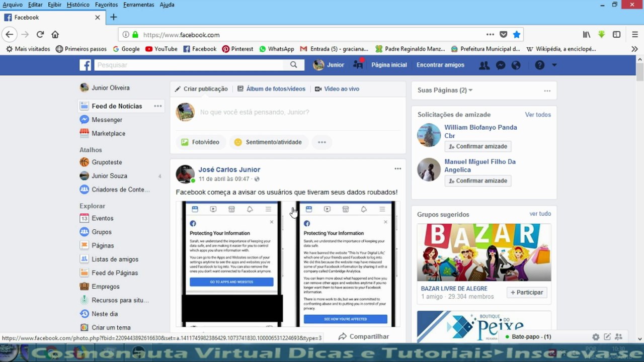The height and width of the screenshot is (362, 644).
Task: Open Encontrar amigos in the header
Action: [440, 65]
